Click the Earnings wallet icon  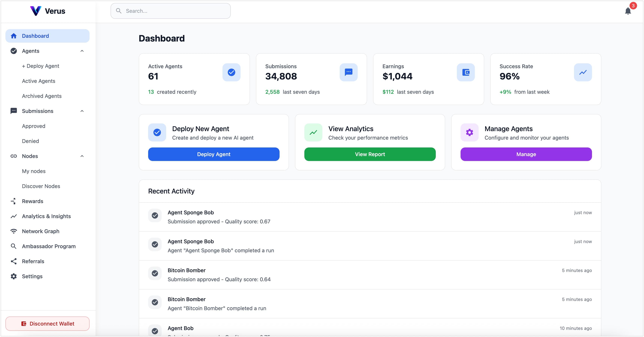pyautogui.click(x=465, y=72)
